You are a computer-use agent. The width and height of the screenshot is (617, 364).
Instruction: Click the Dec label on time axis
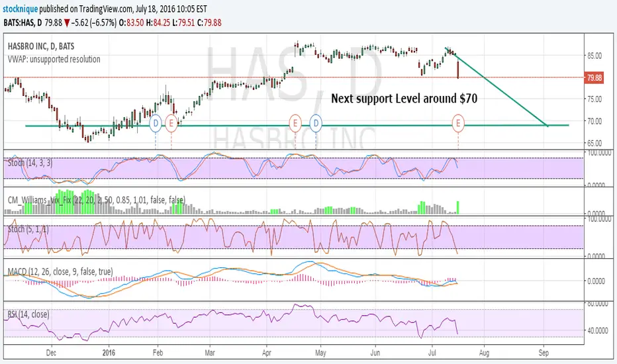51,353
